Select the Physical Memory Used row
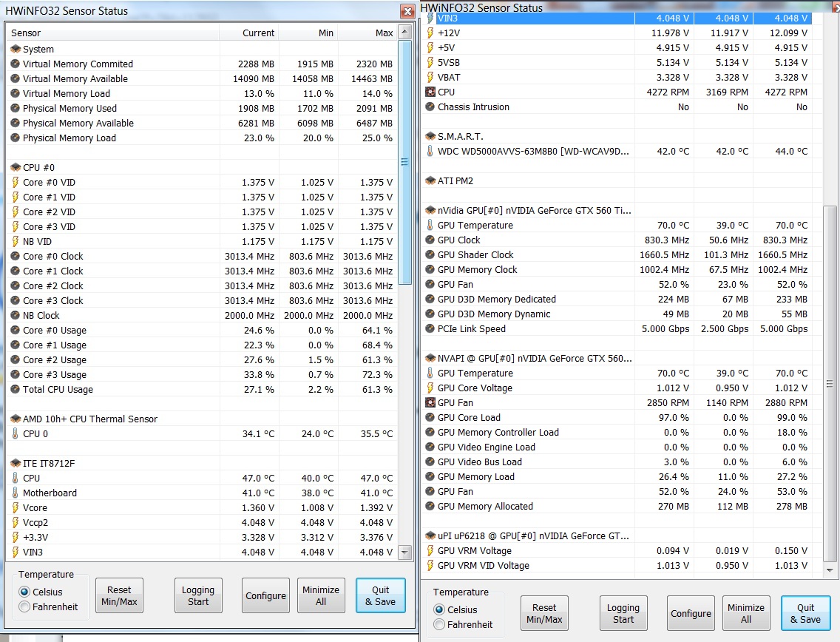The image size is (840, 642). [202, 108]
